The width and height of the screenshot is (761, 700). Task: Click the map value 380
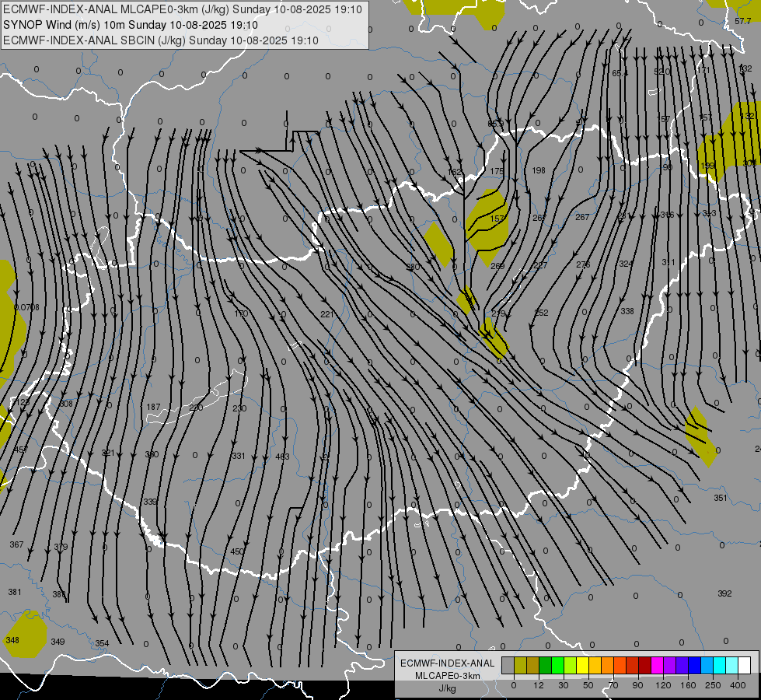click(152, 454)
